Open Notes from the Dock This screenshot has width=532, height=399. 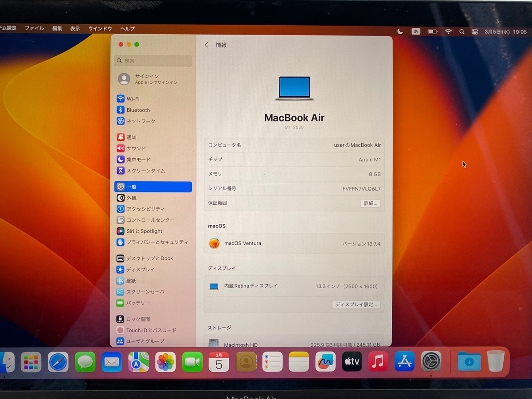[x=299, y=362]
